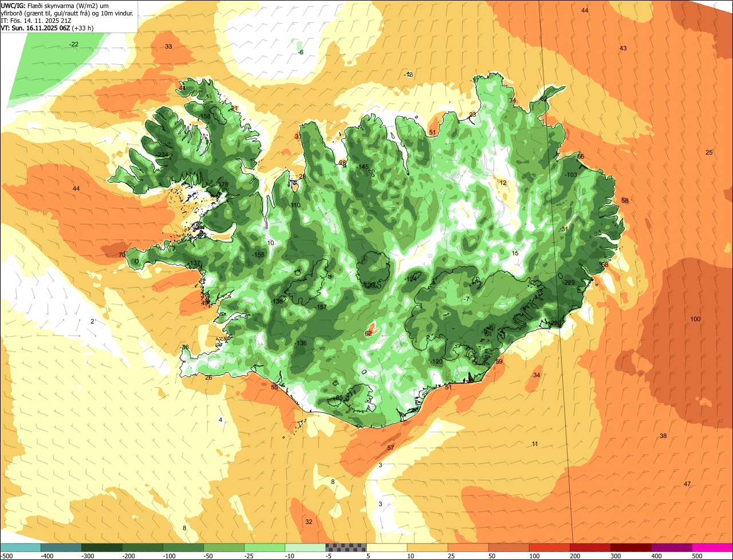Image resolution: width=733 pixels, height=560 pixels.
Task: Click the map value "-157" in central Iceland
Action: pos(321,307)
